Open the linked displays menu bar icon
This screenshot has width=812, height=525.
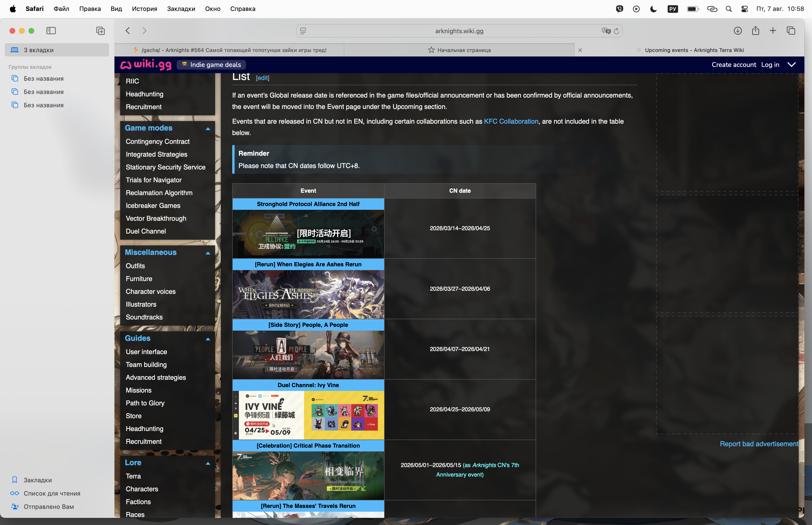[x=712, y=9]
